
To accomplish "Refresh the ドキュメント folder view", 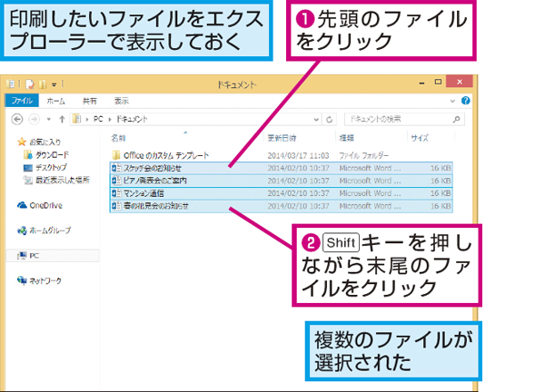I will pos(329,120).
